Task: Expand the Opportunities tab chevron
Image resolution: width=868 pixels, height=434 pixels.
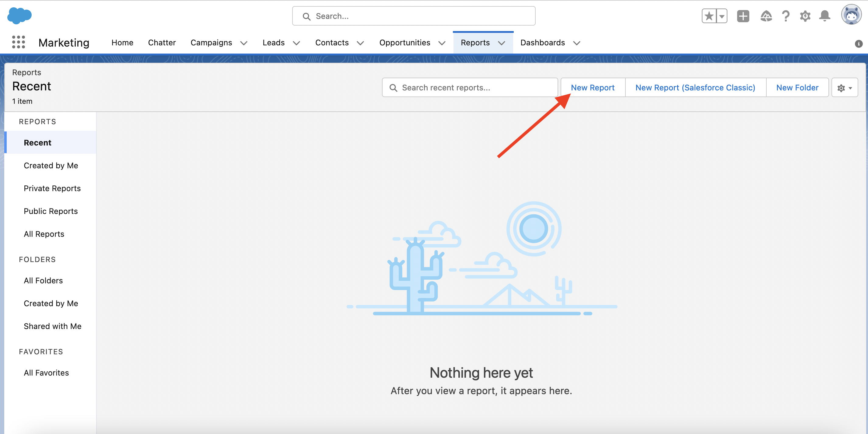Action: click(442, 43)
